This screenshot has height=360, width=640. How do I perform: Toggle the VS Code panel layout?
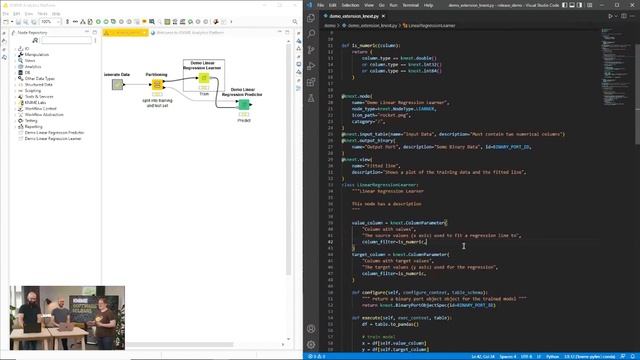572,5
